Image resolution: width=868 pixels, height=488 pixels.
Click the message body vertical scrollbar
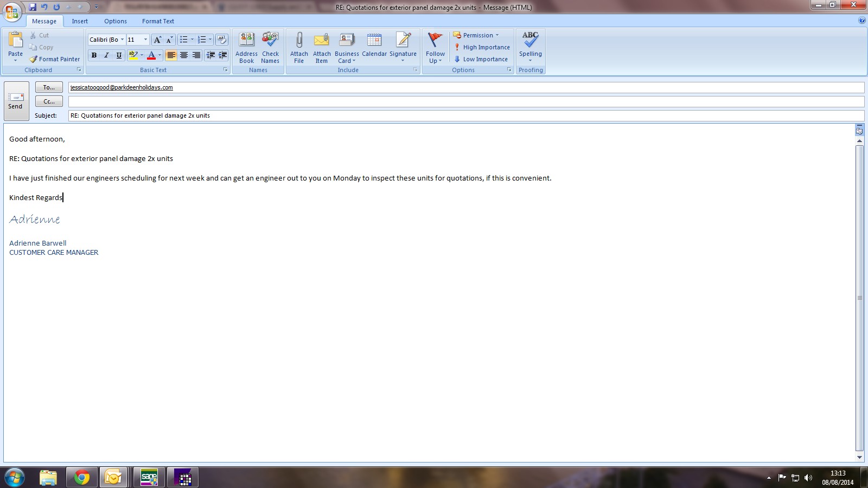859,298
